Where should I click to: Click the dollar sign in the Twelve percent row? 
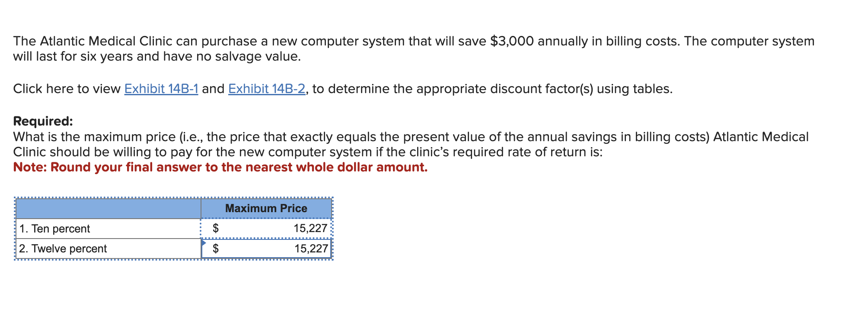(216, 249)
